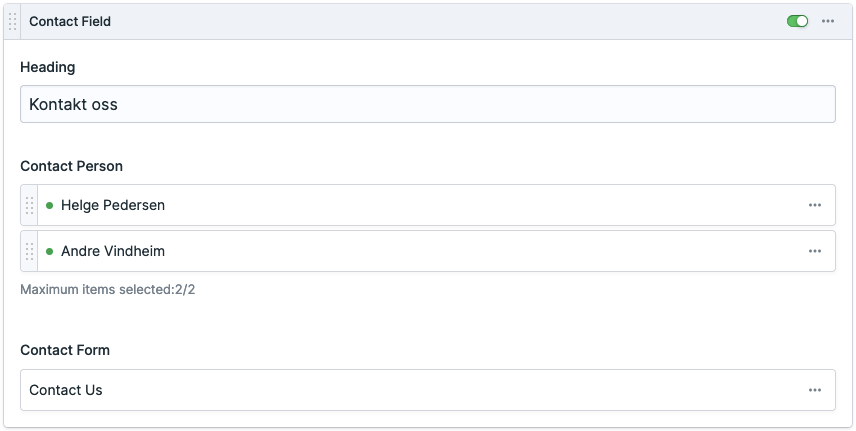The height and width of the screenshot is (431, 856).
Task: Open the Helge Pedersen contact entry
Action: [x=113, y=205]
